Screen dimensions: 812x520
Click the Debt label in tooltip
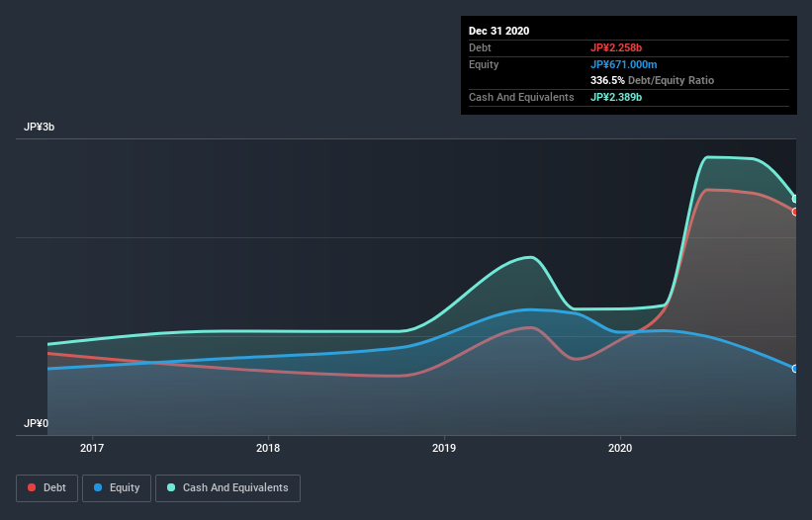[x=480, y=47]
